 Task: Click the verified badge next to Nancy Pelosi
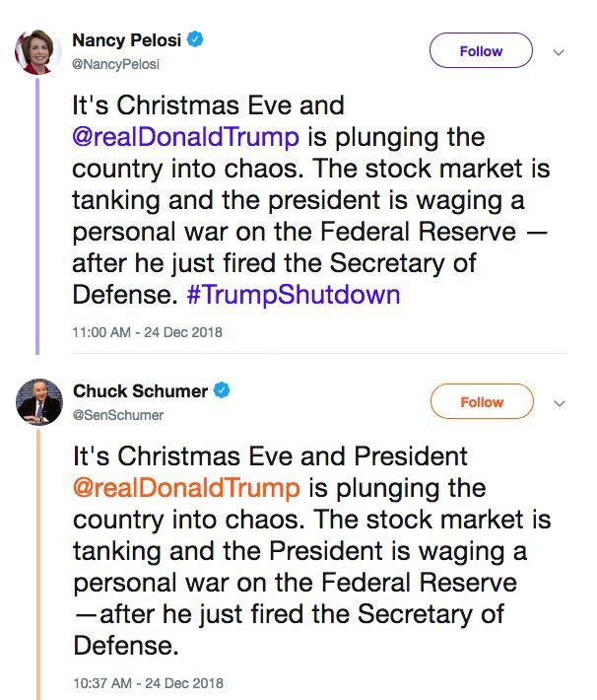[197, 40]
